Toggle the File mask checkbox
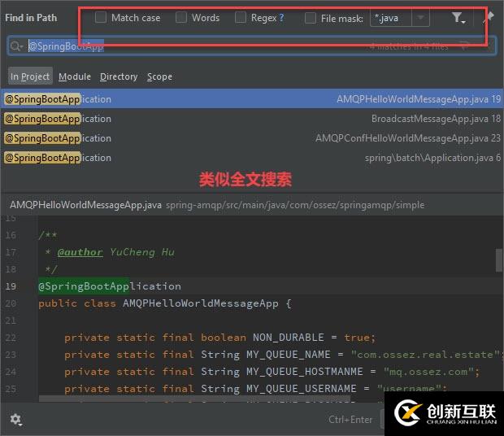 click(311, 18)
